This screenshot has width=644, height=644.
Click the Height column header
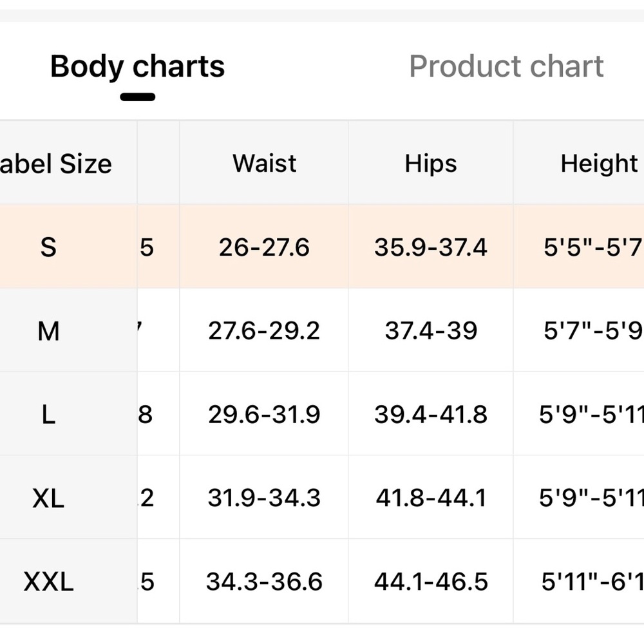pyautogui.click(x=599, y=164)
